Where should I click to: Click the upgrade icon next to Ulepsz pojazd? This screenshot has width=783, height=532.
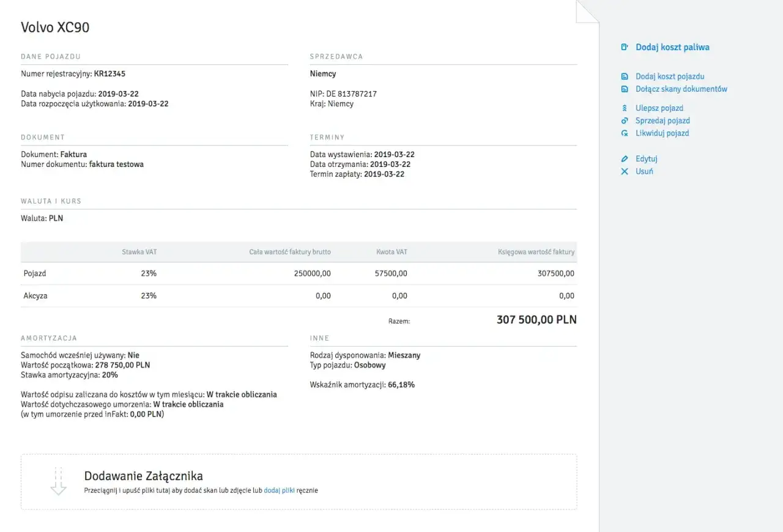click(625, 108)
